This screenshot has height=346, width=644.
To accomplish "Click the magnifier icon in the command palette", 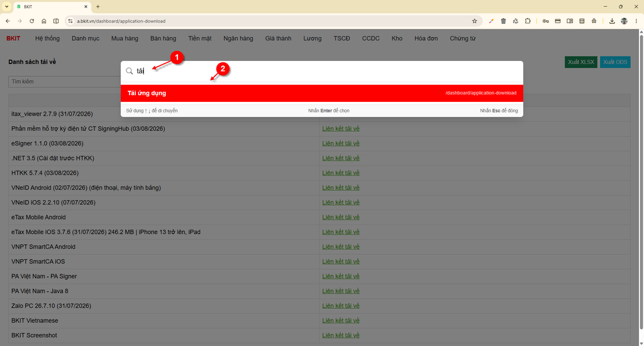I will pyautogui.click(x=130, y=71).
